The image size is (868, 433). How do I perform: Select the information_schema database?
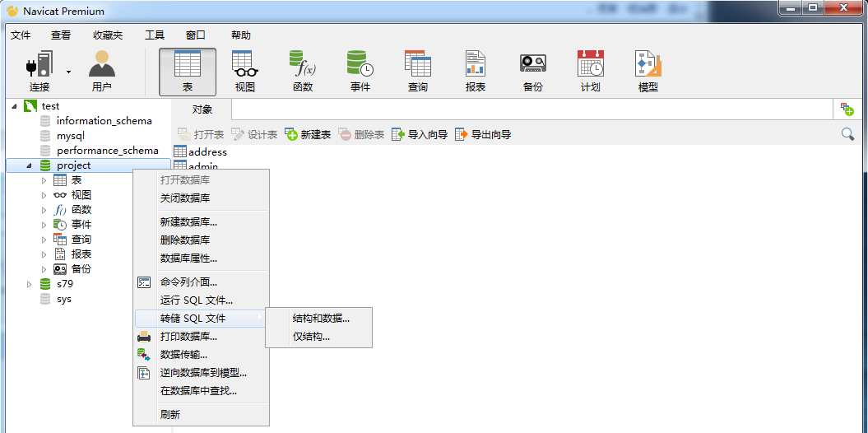pyautogui.click(x=104, y=121)
